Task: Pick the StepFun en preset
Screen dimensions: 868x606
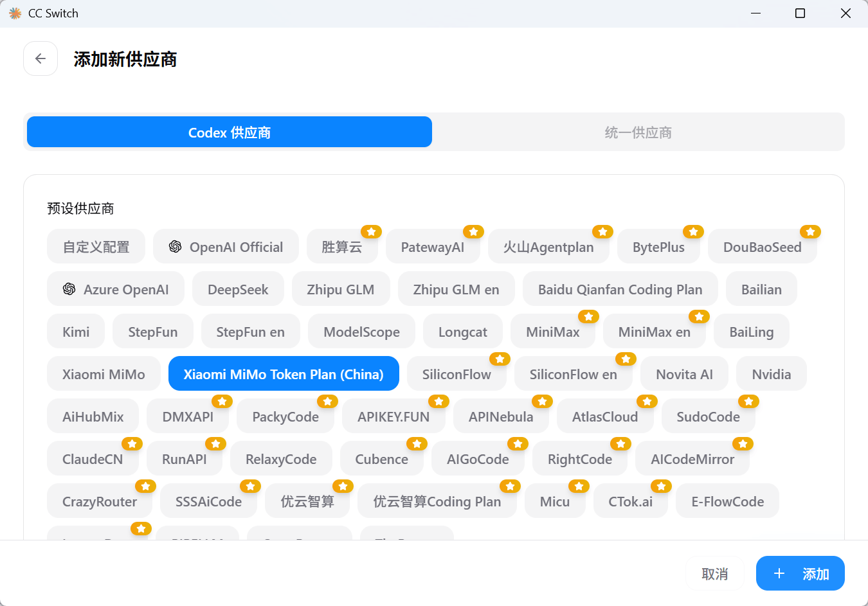Action: point(251,332)
